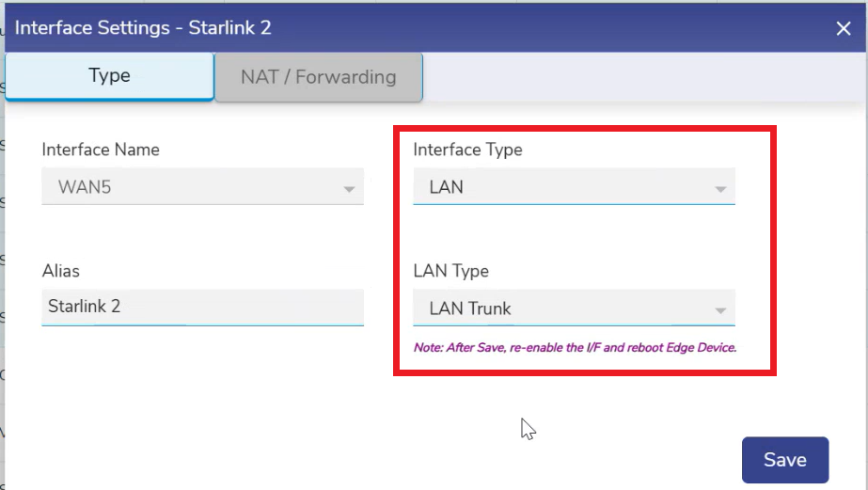Click the dialog title Interface Settings - Starlink 2
868x490 pixels.
click(x=143, y=27)
